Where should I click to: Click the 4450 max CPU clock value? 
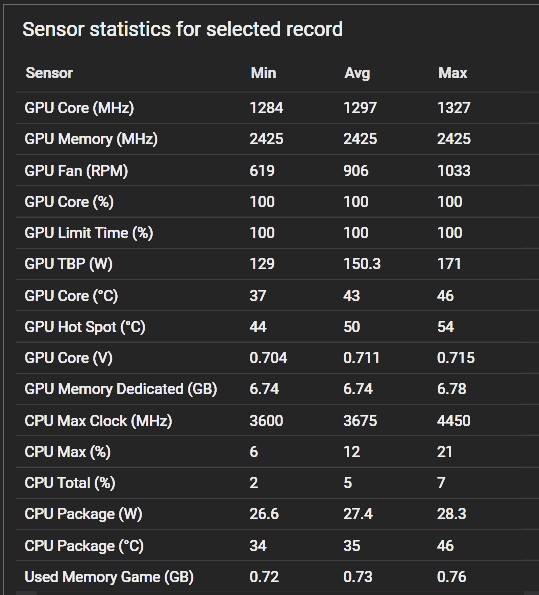pos(454,420)
